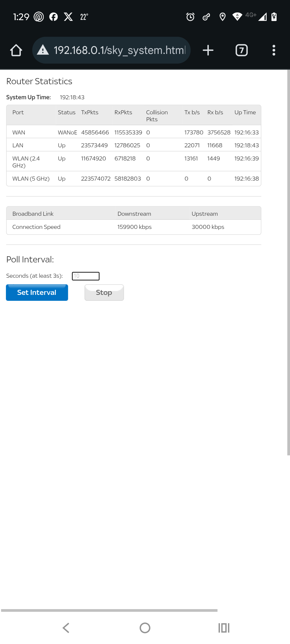The height and width of the screenshot is (644, 290).
Task: Select the WAN port row label
Action: click(x=19, y=133)
